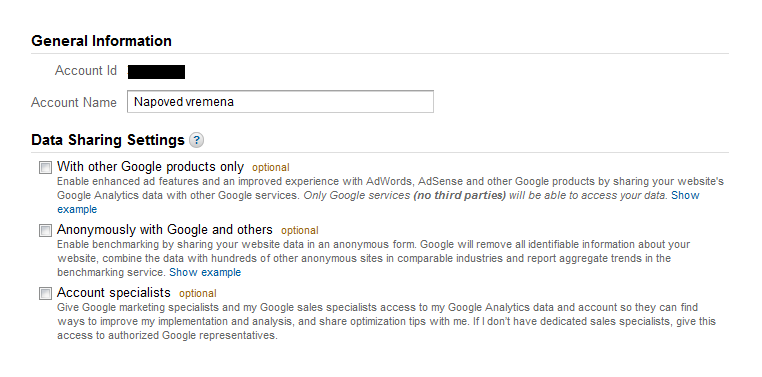The height and width of the screenshot is (377, 762).
Task: Click the 'Account specialists' label text
Action: 114,292
